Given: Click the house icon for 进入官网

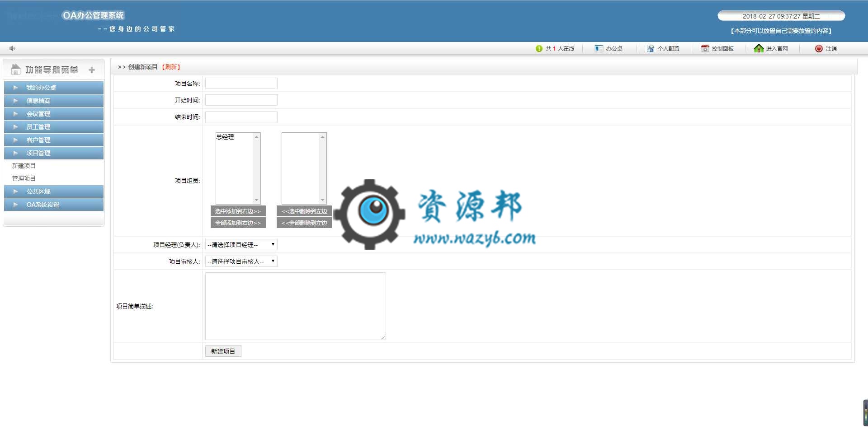Looking at the screenshot, I should click(x=759, y=48).
